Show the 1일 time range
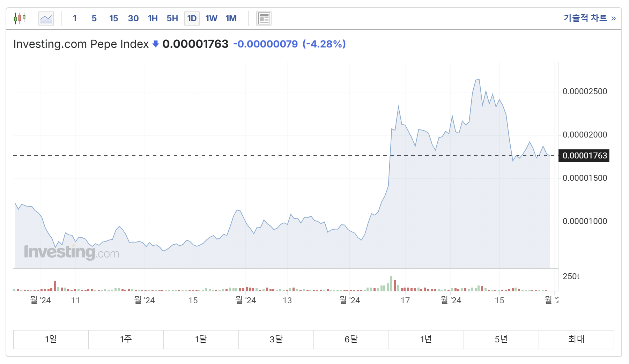 (51, 339)
